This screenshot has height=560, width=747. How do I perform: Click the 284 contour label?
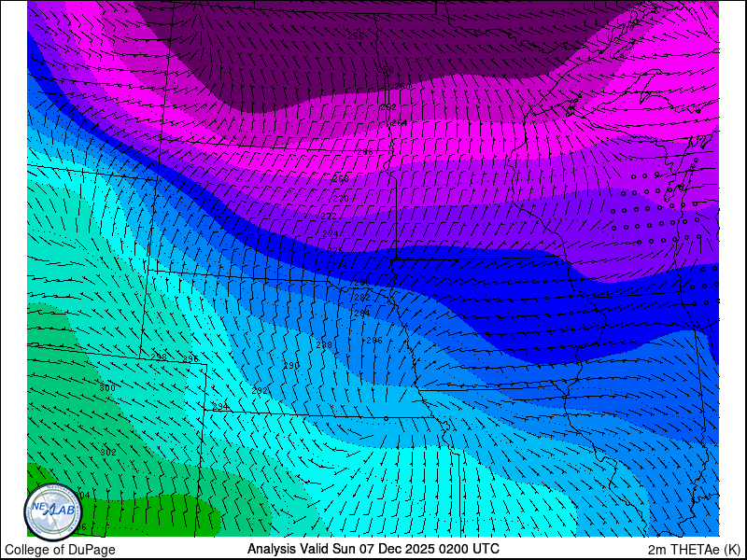(x=362, y=314)
